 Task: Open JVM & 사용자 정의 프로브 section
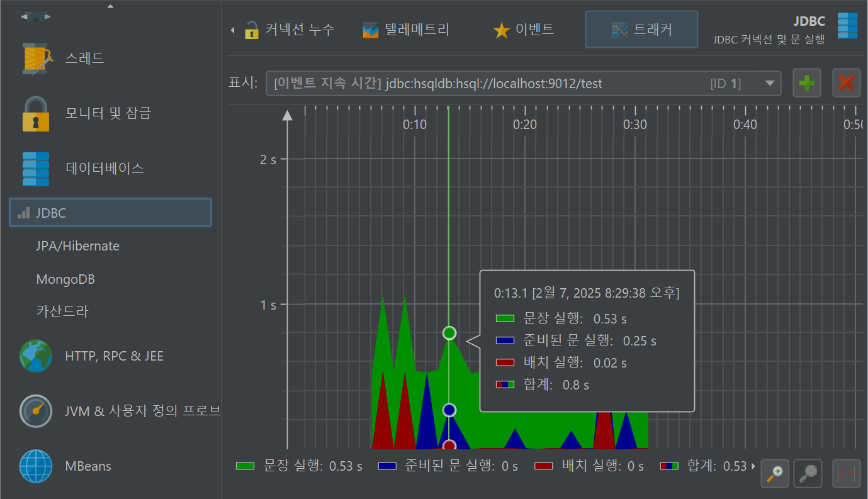pyautogui.click(x=120, y=412)
